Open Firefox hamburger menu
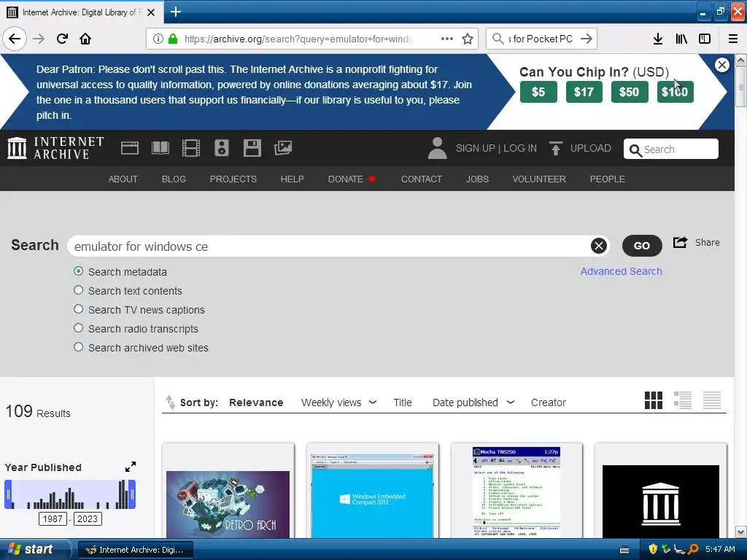747x560 pixels. coord(733,39)
